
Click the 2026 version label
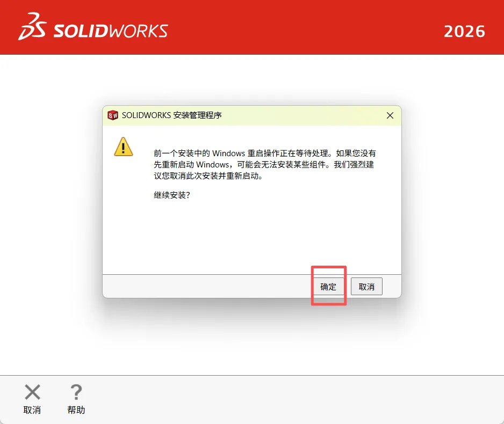464,32
